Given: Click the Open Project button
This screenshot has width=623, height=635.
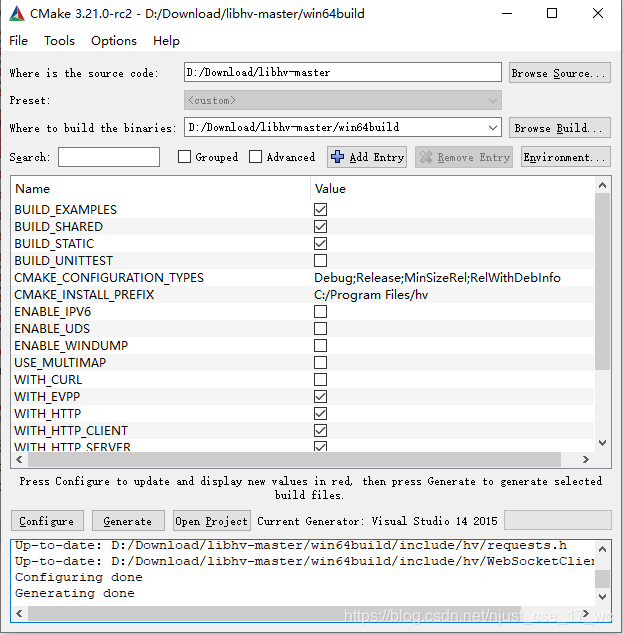Looking at the screenshot, I should (211, 521).
